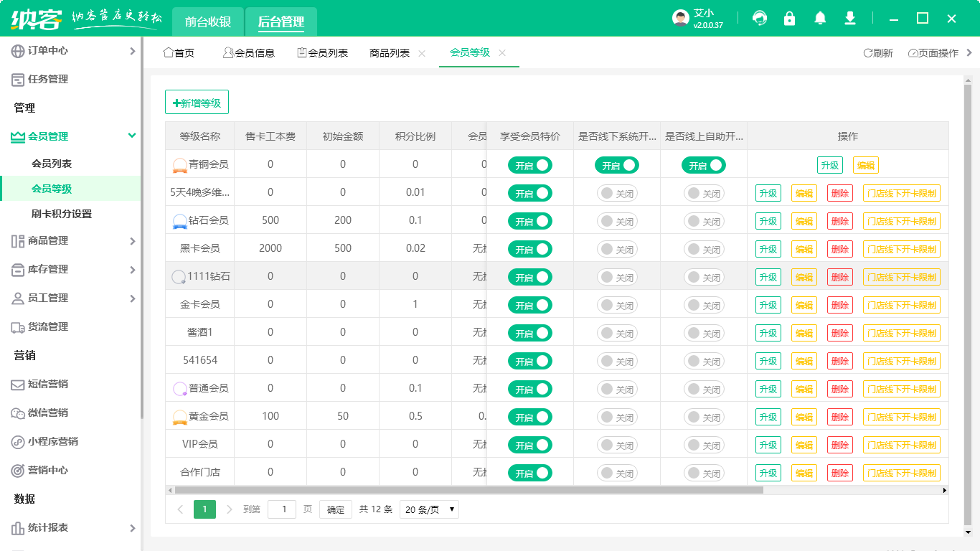This screenshot has width=980, height=551.
Task: Click the page number input field
Action: tap(282, 509)
